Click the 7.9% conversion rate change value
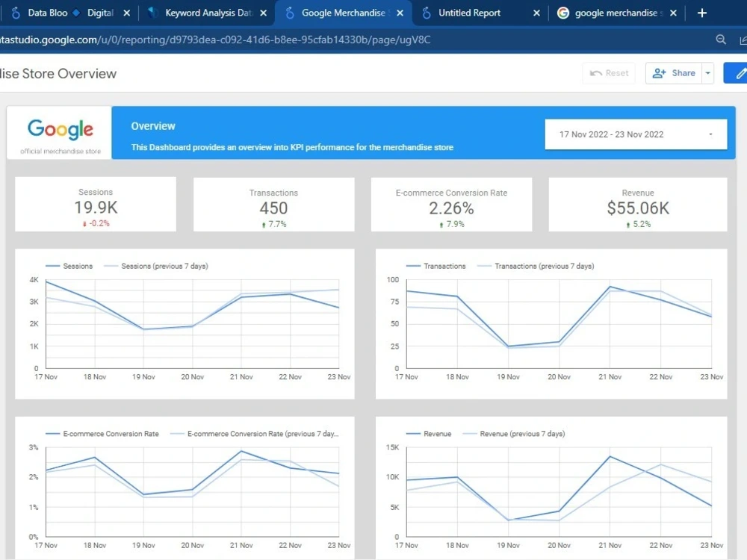 click(x=452, y=224)
